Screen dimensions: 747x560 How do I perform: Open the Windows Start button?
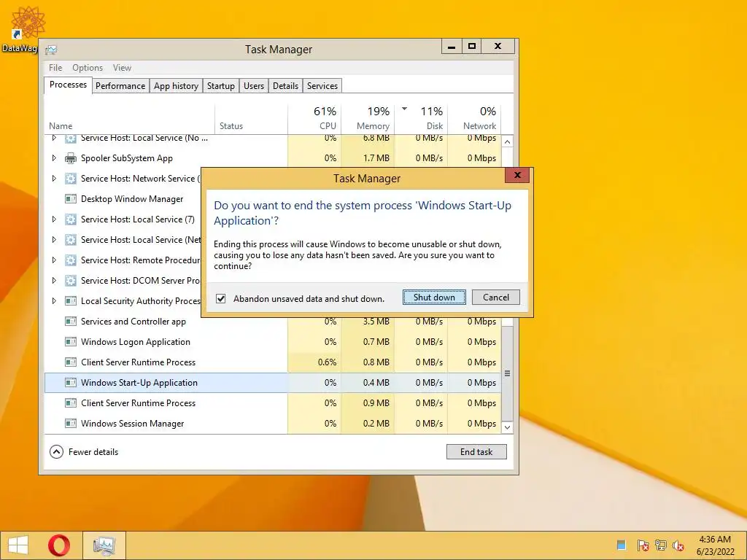pos(18,545)
